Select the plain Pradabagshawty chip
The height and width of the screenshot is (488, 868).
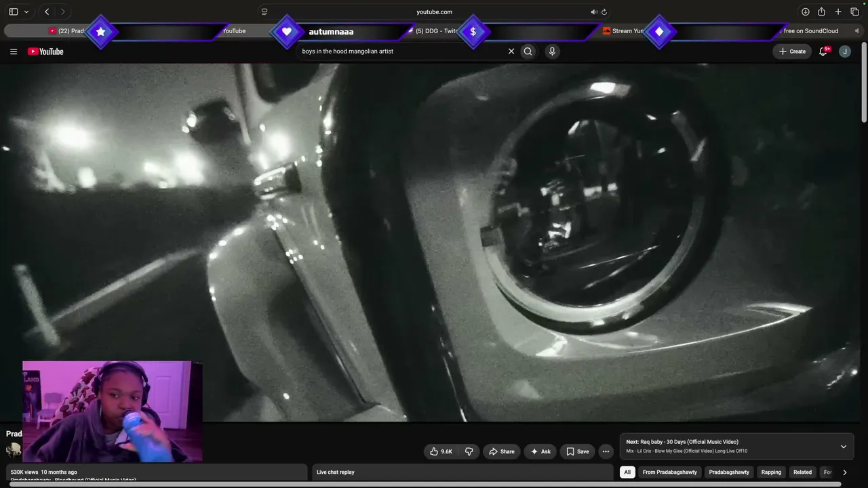pyautogui.click(x=729, y=472)
